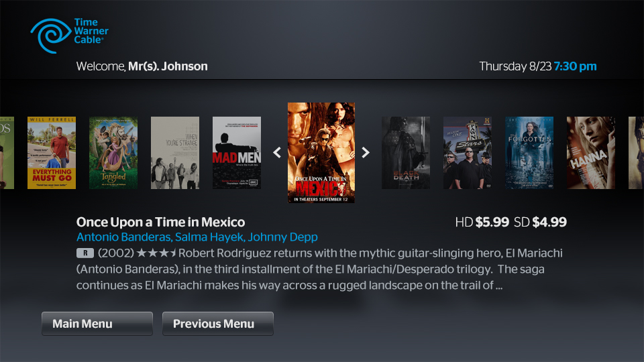Screen dimensions: 644x362
Task: Open Once Upon a Time in Mexico poster
Action: tap(321, 153)
